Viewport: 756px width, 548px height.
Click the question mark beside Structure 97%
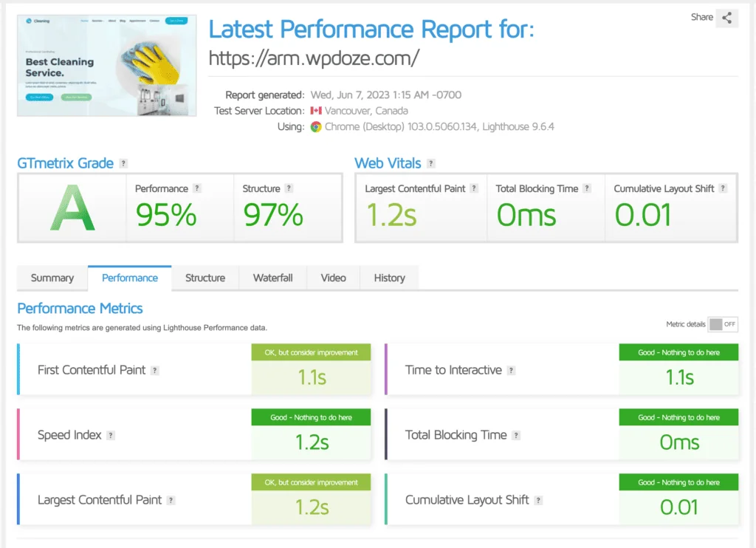[x=290, y=188]
